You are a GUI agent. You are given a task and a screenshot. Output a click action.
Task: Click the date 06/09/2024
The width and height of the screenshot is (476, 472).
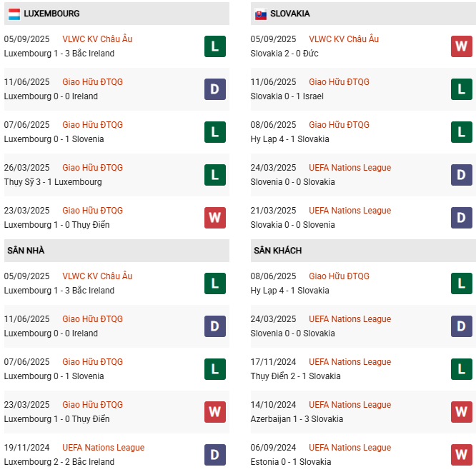click(x=273, y=448)
